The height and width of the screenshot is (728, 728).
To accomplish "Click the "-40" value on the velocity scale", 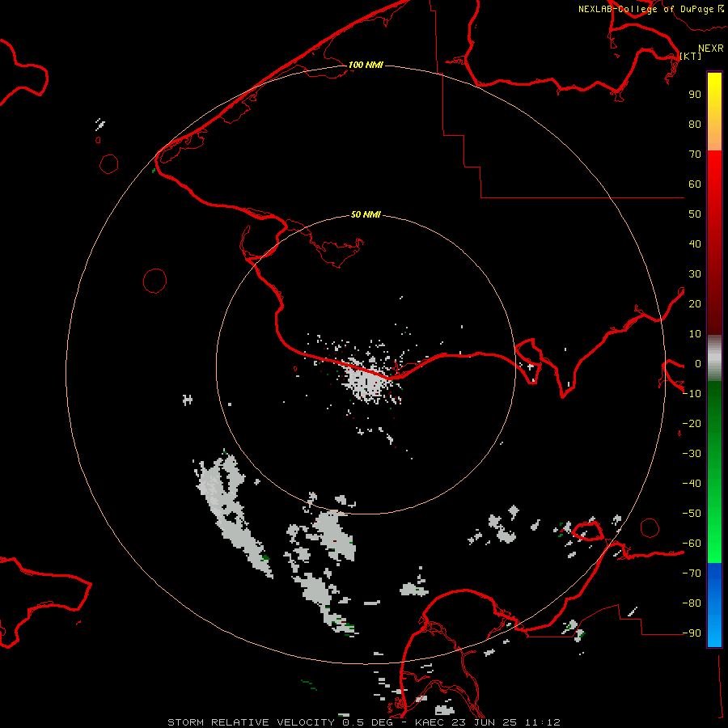I will [692, 484].
